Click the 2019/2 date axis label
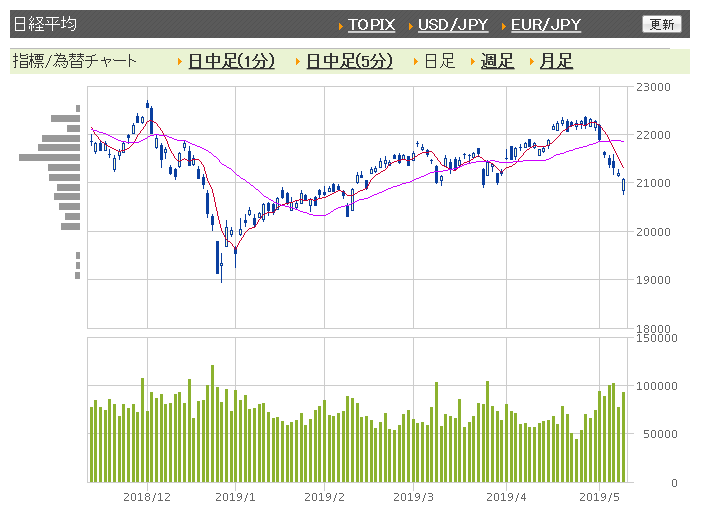The width and height of the screenshot is (703, 524). 324,497
